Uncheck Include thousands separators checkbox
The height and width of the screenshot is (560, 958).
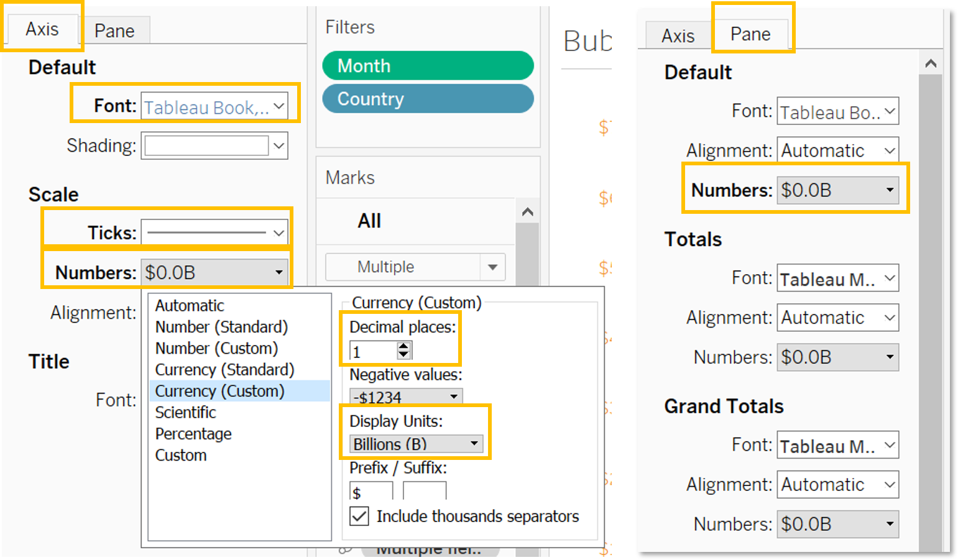[x=359, y=516]
